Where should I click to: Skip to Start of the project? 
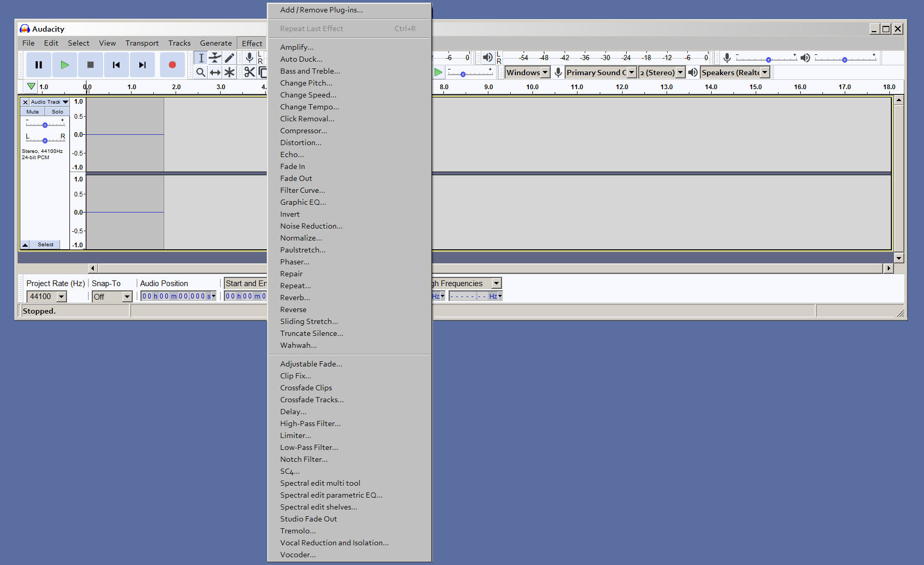tap(117, 65)
